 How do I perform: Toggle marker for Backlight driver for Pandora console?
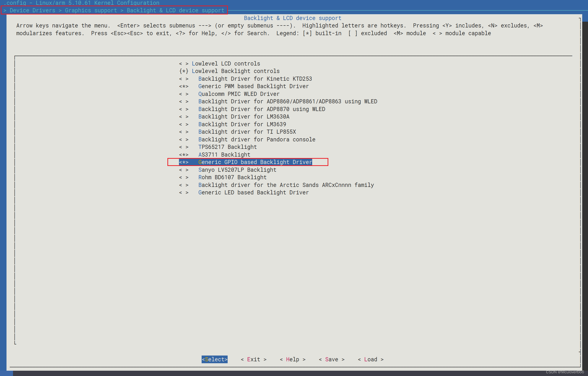(x=184, y=139)
